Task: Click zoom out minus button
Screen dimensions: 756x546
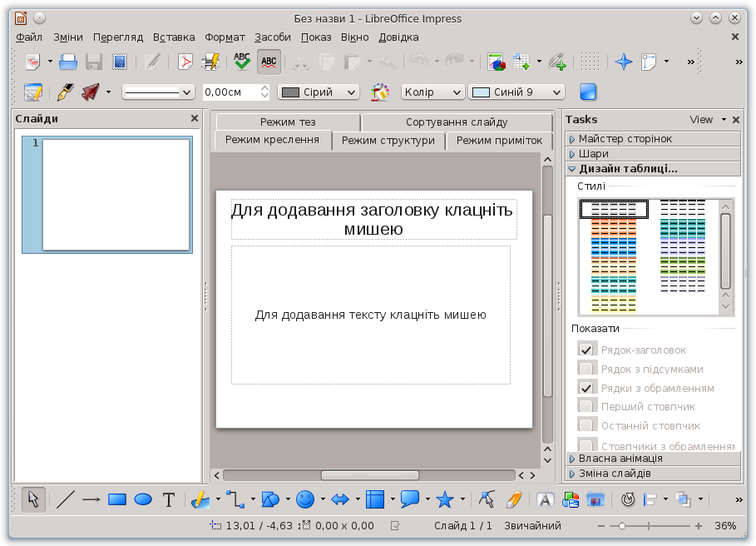Action: coord(600,526)
